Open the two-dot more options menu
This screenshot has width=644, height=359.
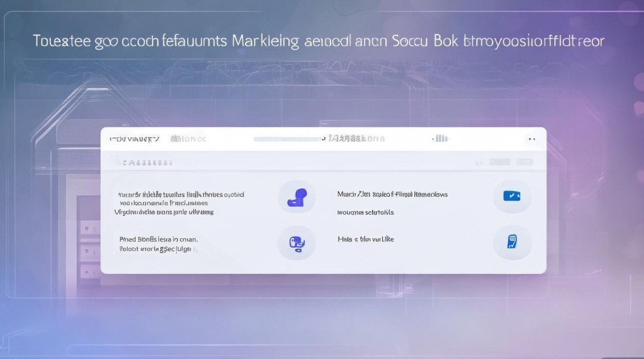(x=531, y=139)
